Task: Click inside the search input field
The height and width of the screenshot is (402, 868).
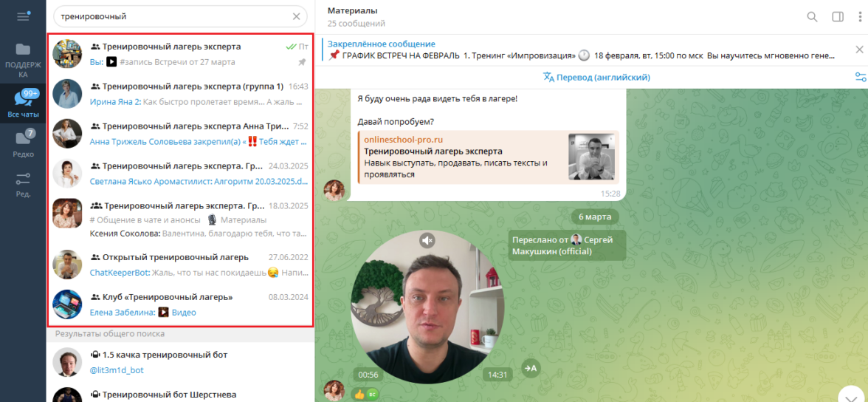Action: click(x=171, y=17)
